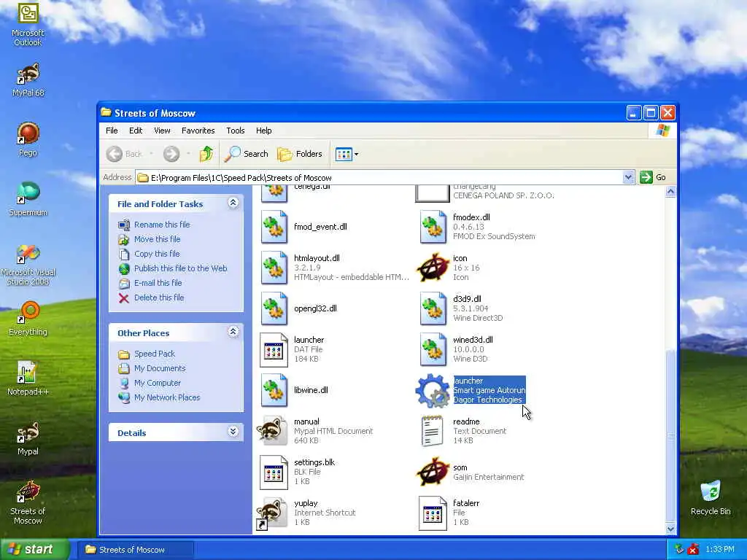Click Streets of Moscow taskbar button
Image resolution: width=747 pixels, height=560 pixels.
(x=135, y=550)
